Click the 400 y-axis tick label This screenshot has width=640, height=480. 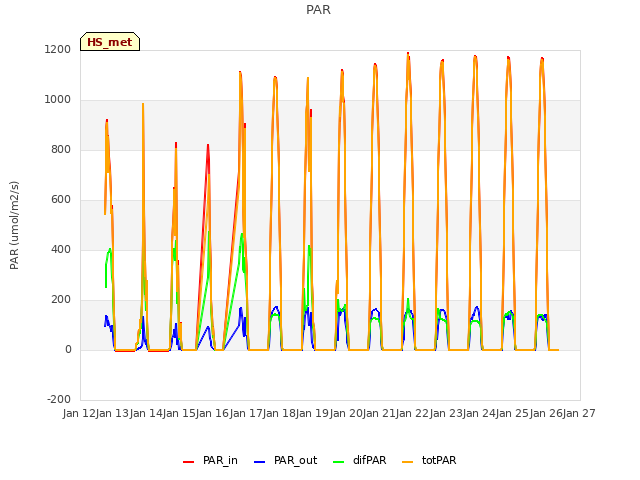coord(61,249)
